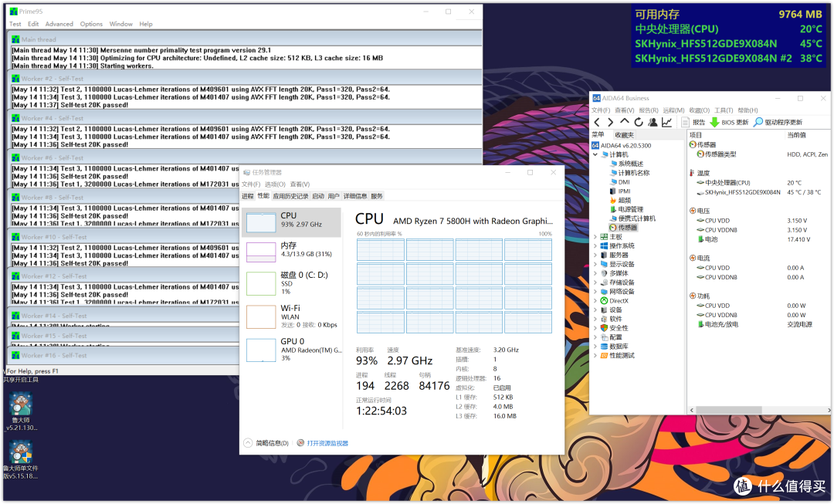Open 帮助(H) menu in AIDA64
Viewport: 834px width, 504px height.
click(748, 110)
